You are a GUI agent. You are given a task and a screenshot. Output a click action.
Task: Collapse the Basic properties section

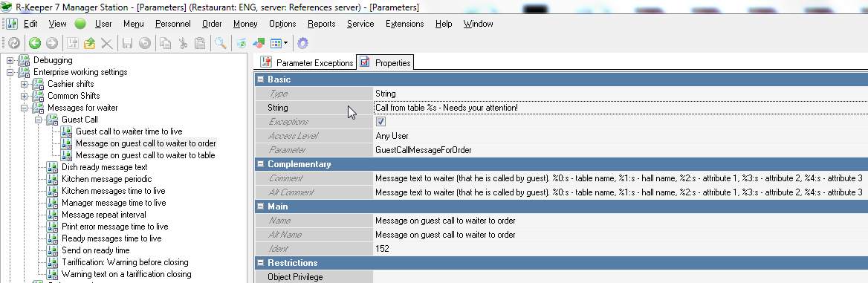pyautogui.click(x=260, y=79)
